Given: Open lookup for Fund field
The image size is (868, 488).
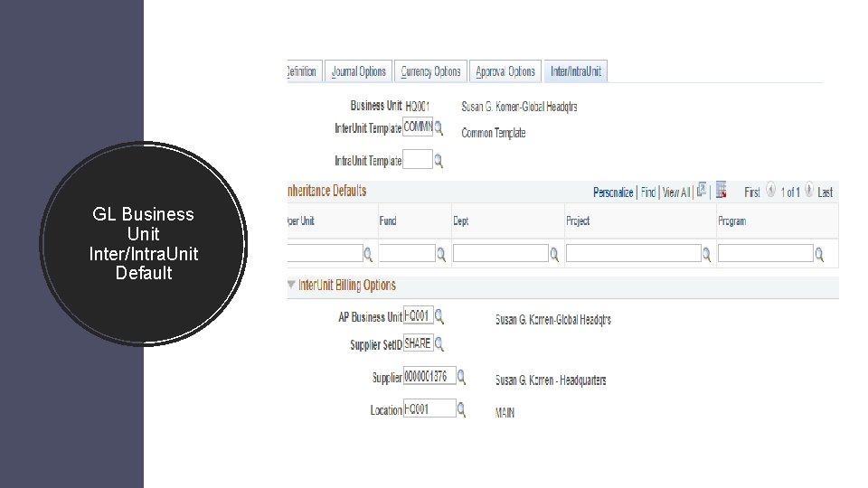Looking at the screenshot, I should (x=441, y=255).
